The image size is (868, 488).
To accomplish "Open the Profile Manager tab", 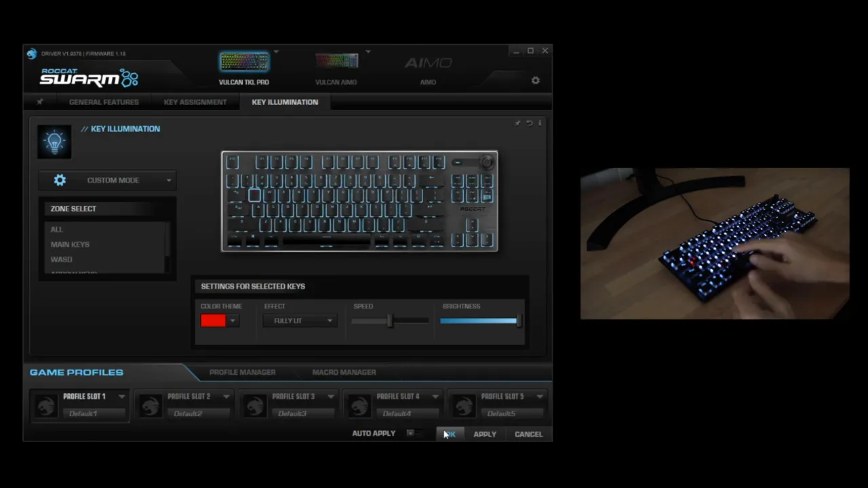I will click(242, 372).
